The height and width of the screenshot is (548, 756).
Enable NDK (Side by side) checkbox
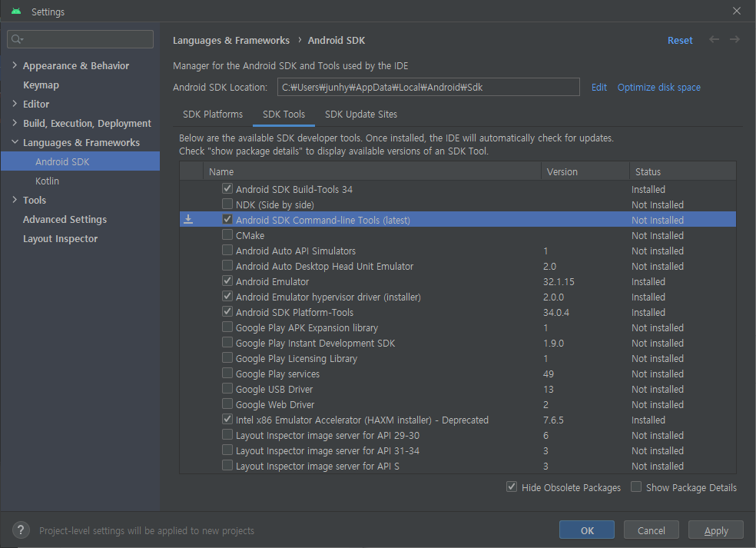click(x=227, y=204)
